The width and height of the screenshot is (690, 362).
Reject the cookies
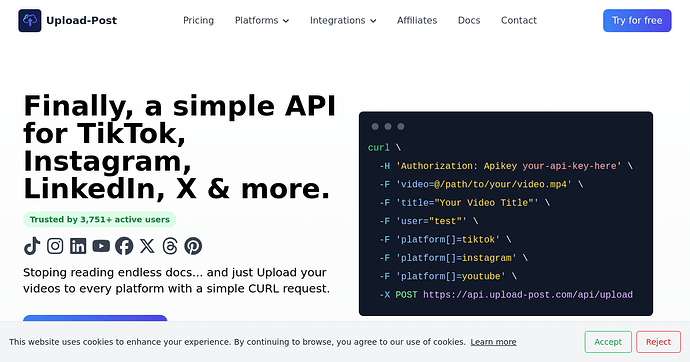(x=658, y=342)
